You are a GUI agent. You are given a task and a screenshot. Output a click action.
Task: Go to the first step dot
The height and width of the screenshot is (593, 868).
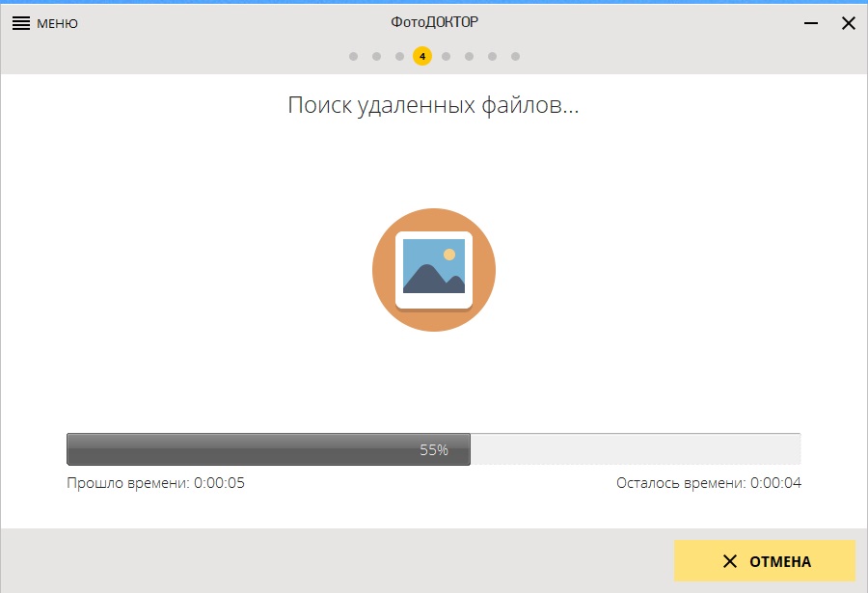(353, 56)
